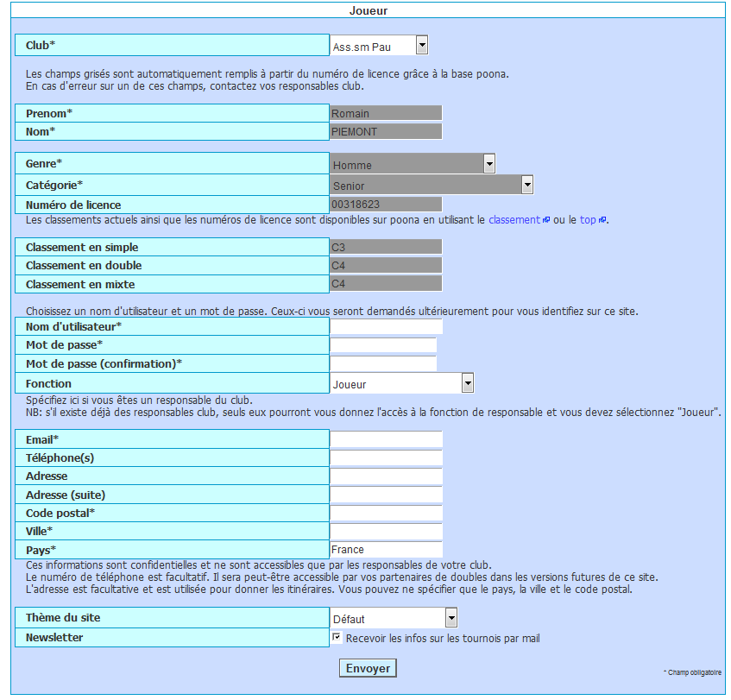Expand the Catégorie dropdown showing Senior
Image resolution: width=731 pixels, height=700 pixels.
pyautogui.click(x=432, y=185)
